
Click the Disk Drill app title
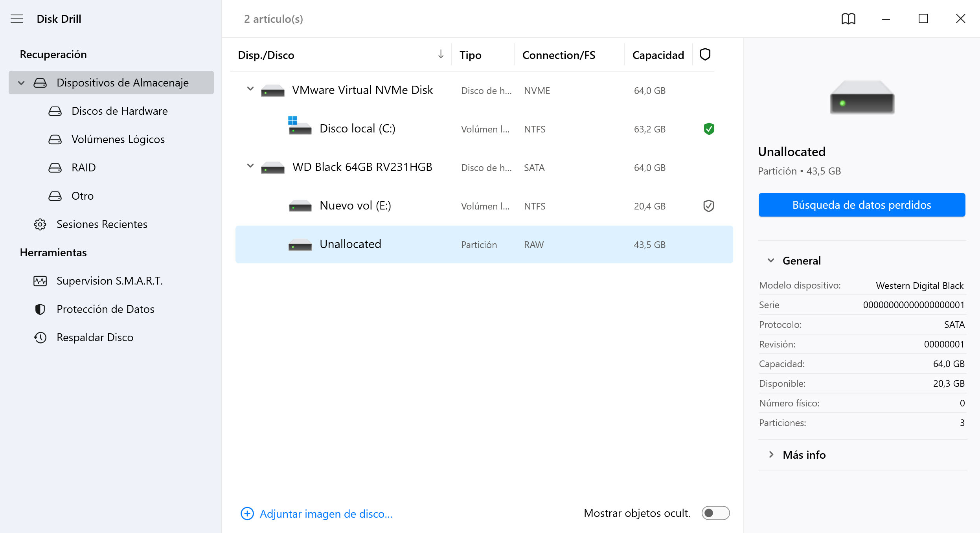point(59,19)
